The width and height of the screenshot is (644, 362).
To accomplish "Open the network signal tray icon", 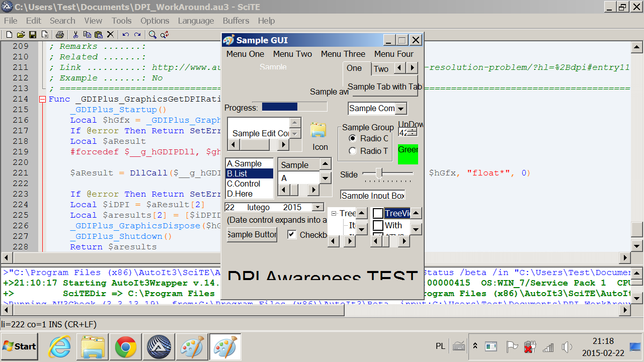I will 548,346.
